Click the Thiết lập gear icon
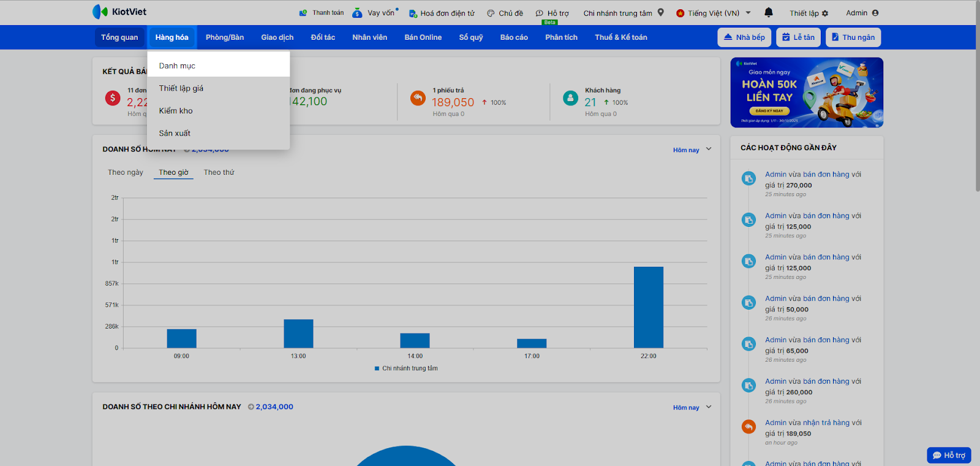Image resolution: width=980 pixels, height=466 pixels. 825,13
